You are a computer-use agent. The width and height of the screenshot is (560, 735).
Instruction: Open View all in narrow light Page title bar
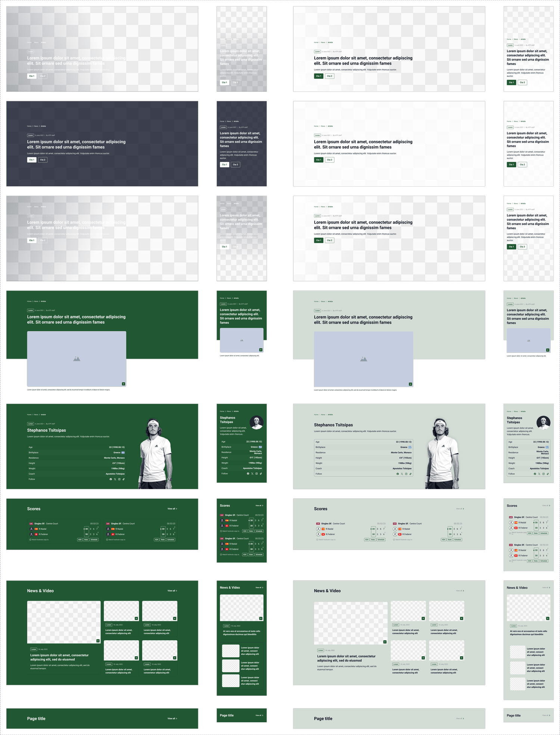coord(546,715)
